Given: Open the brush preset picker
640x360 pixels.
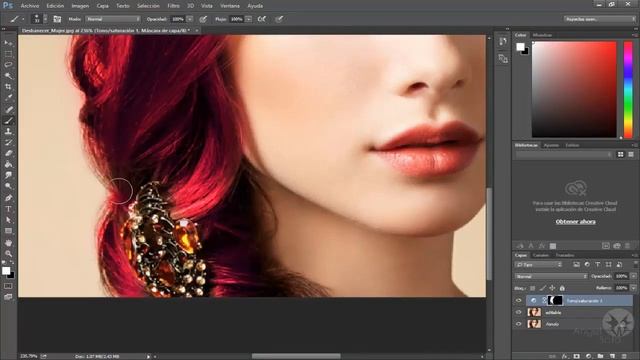Looking at the screenshot, I should click(x=39, y=19).
